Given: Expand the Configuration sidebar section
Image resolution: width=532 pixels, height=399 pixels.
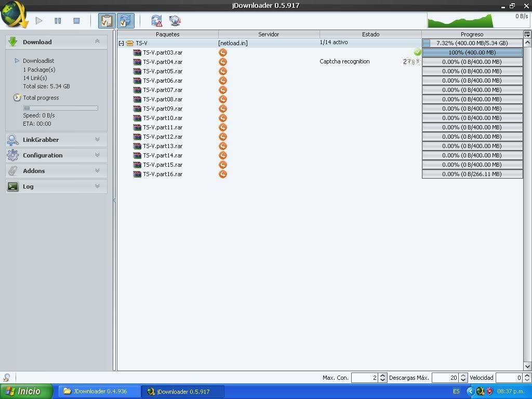Looking at the screenshot, I should [x=97, y=155].
